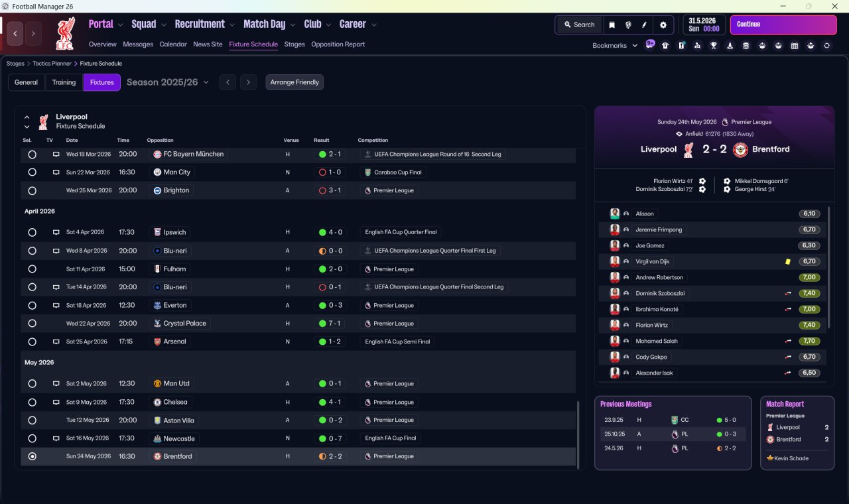Click the Continue button
Viewport: 849px width, 504px height.
(783, 25)
